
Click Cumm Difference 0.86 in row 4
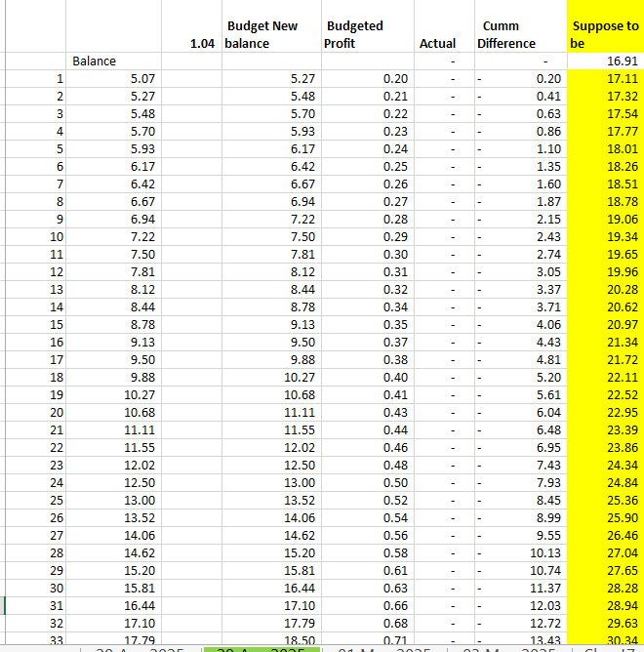coord(520,132)
